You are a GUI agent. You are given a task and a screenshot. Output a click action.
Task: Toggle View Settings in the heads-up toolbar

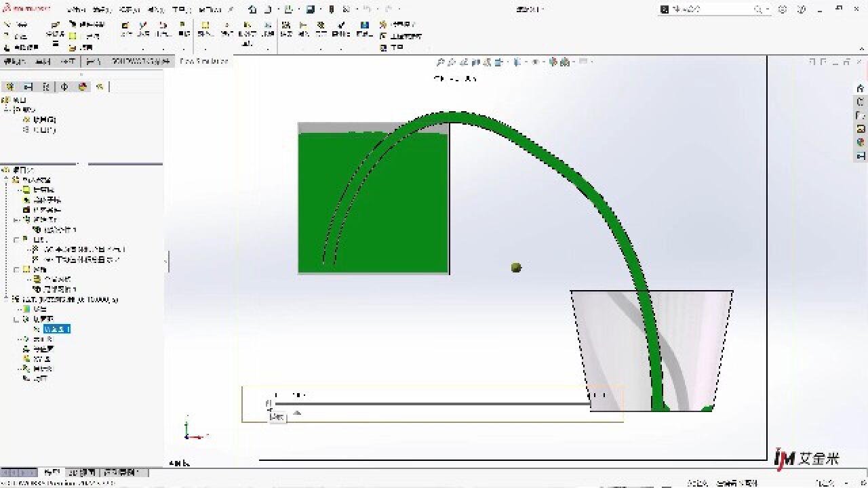pyautogui.click(x=583, y=61)
